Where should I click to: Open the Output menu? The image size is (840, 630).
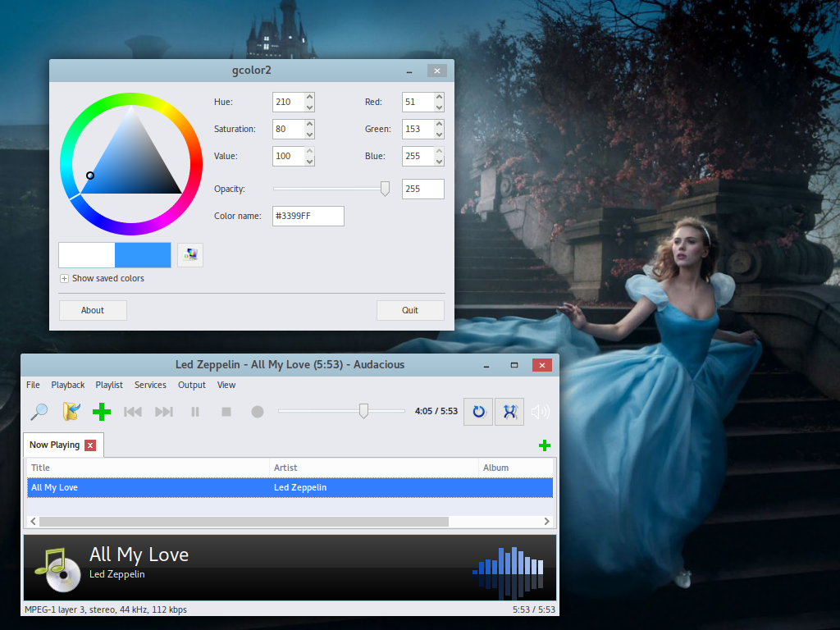coord(192,385)
